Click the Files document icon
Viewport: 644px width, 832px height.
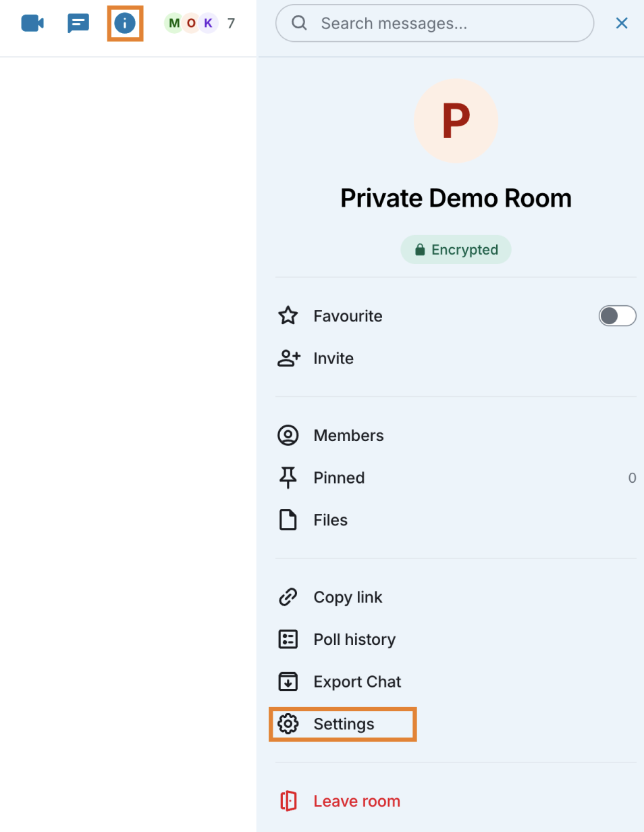click(288, 520)
